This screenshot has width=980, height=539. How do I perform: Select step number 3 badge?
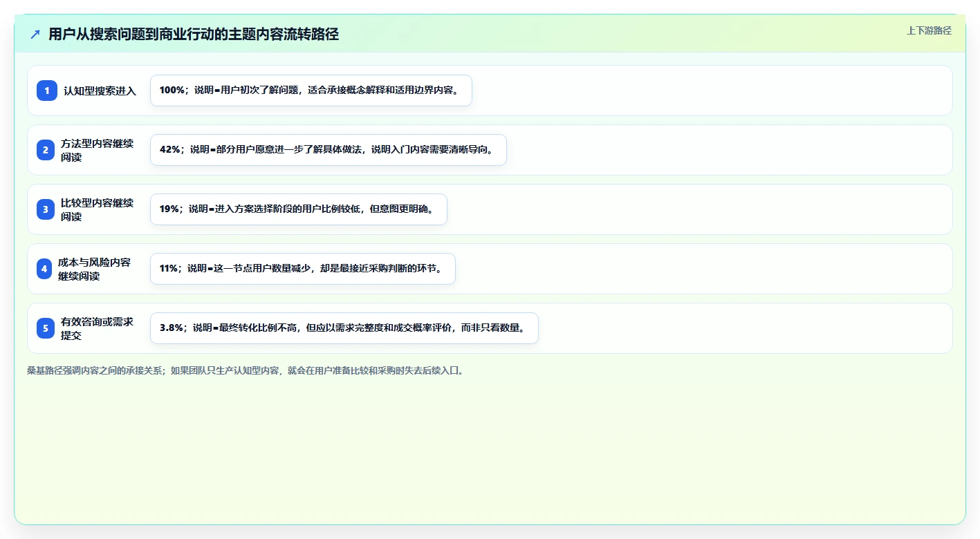coord(46,209)
